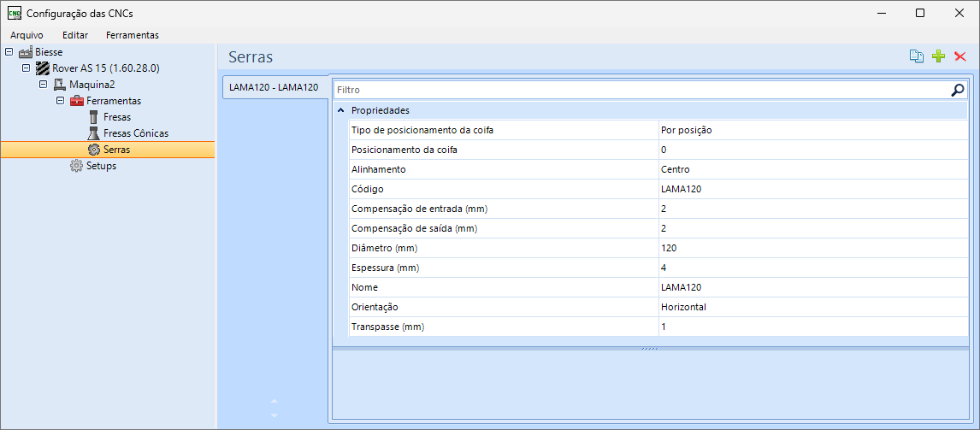
Task: Click the Fresas Cônicas conical bit icon
Action: 93,133
